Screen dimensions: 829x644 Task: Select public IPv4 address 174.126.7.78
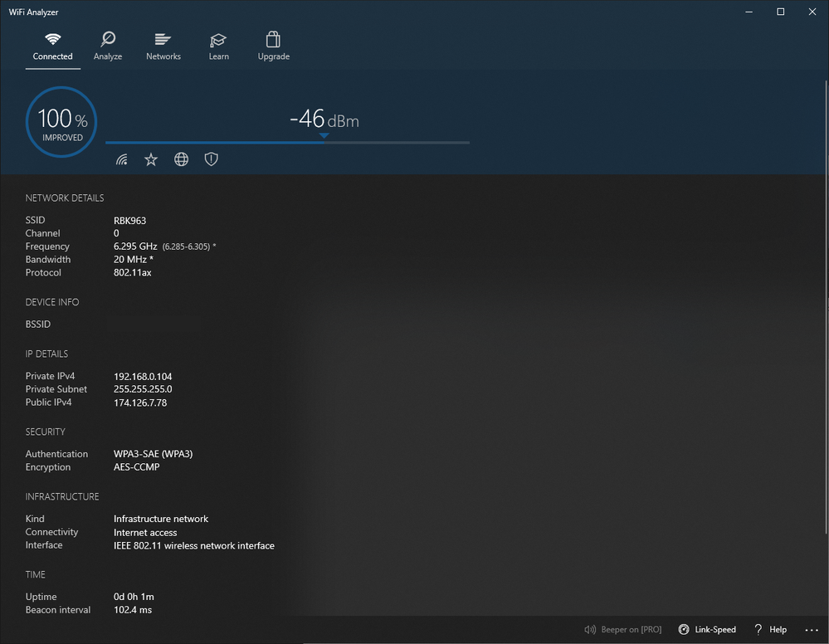pos(140,402)
